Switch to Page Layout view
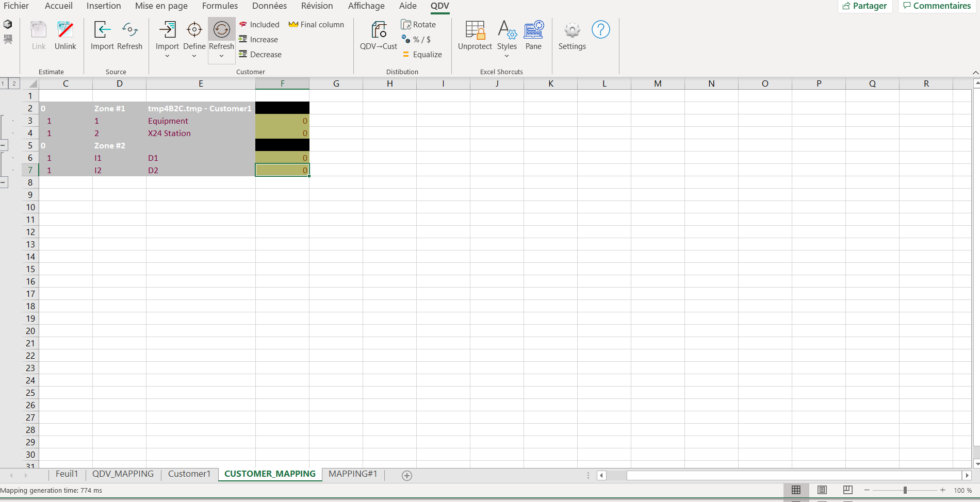This screenshot has width=980, height=502. [x=822, y=490]
